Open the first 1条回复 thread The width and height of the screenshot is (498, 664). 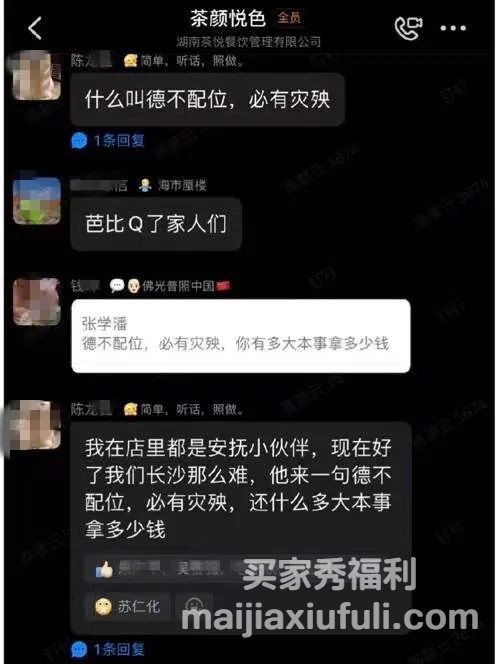(108, 141)
